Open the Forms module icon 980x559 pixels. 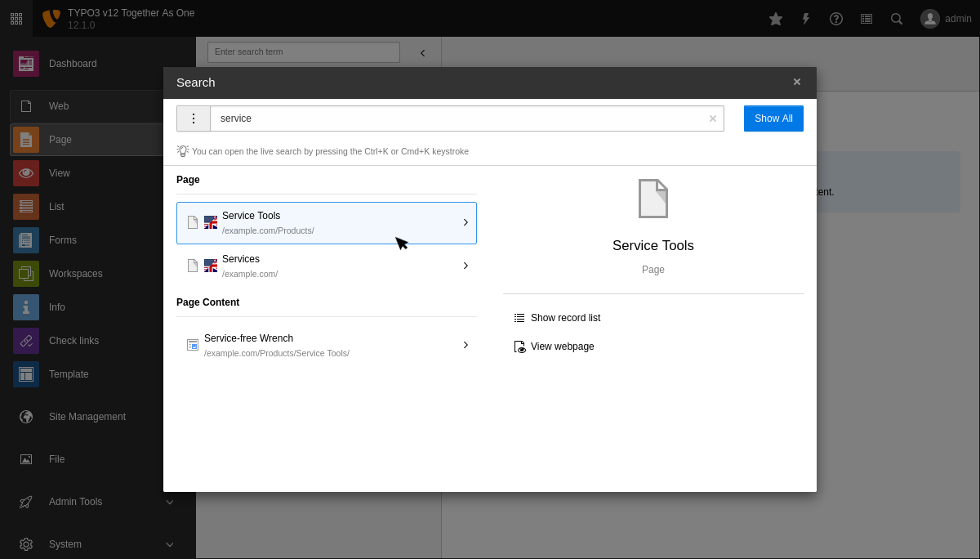[25, 239]
